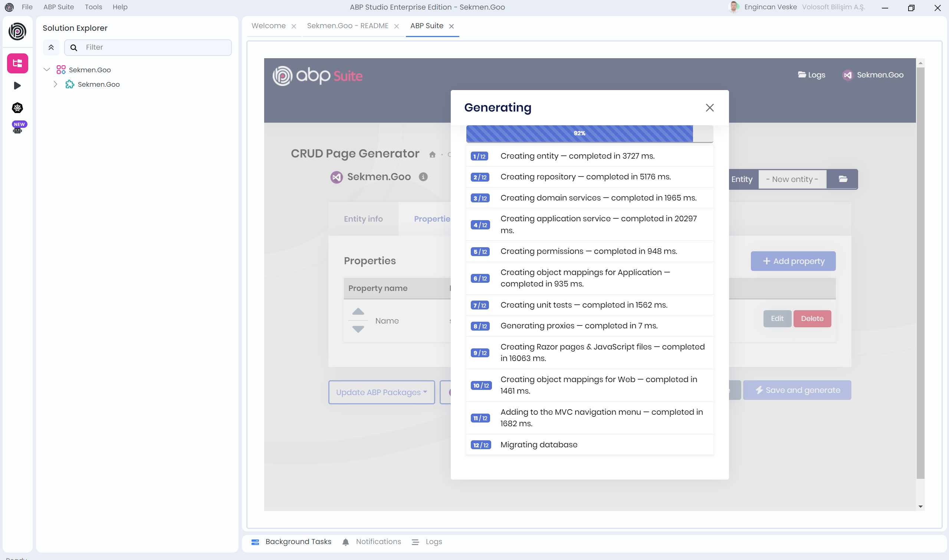The width and height of the screenshot is (949, 560).
Task: Collapse the Sekmen.Goo solution root node
Action: pyautogui.click(x=47, y=69)
